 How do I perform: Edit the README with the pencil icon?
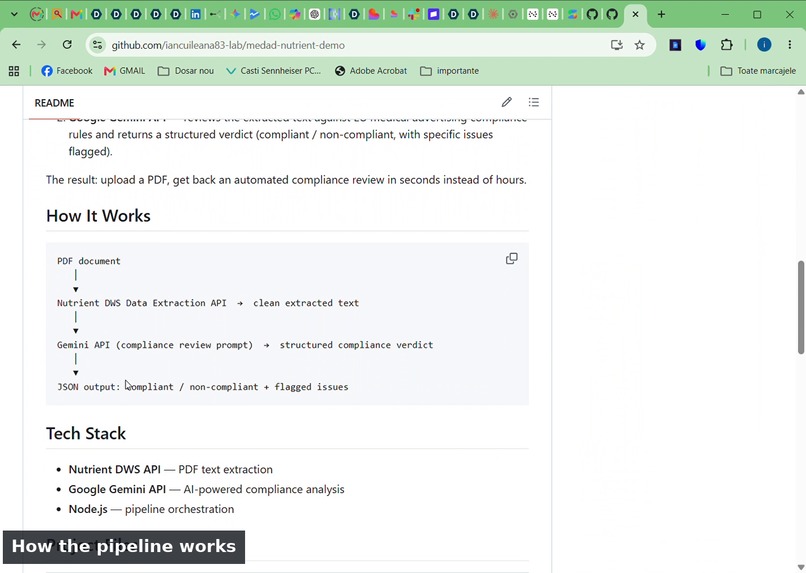click(x=507, y=102)
